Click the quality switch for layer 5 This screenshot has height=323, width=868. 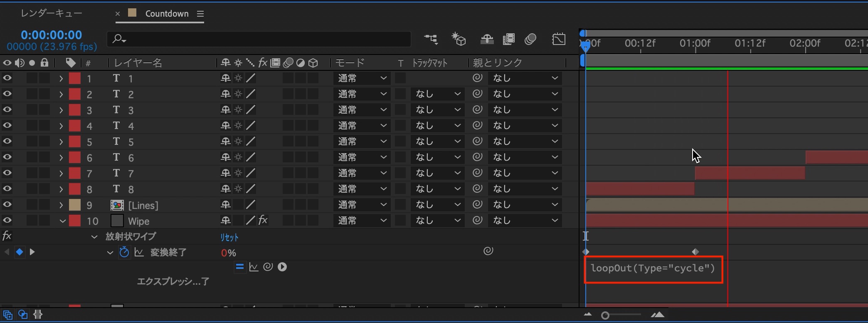pos(250,141)
